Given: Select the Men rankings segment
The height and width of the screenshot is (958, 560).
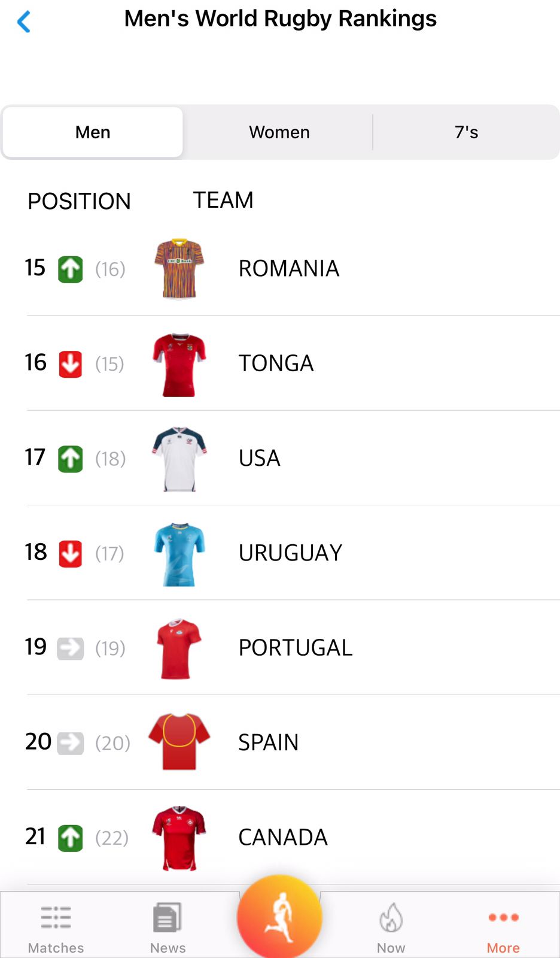Looking at the screenshot, I should [93, 132].
